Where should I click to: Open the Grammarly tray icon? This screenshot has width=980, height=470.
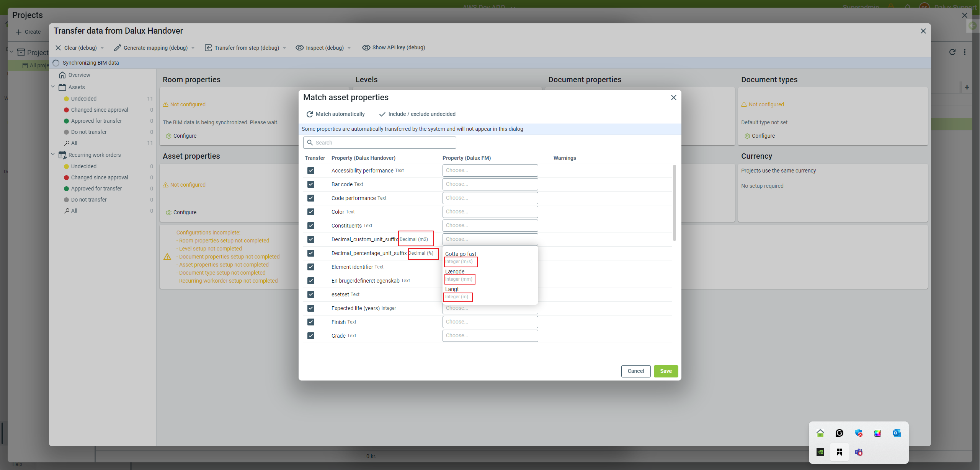click(x=839, y=433)
